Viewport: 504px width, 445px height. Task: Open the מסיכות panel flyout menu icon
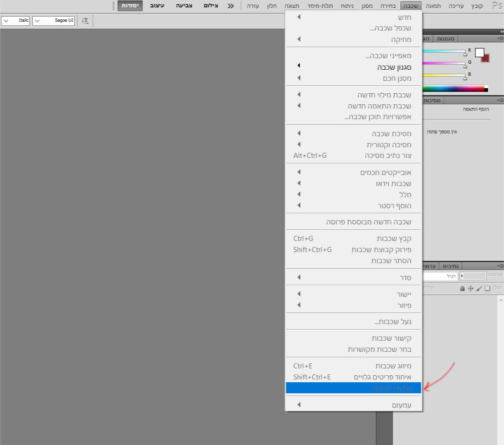pyautogui.click(x=500, y=100)
